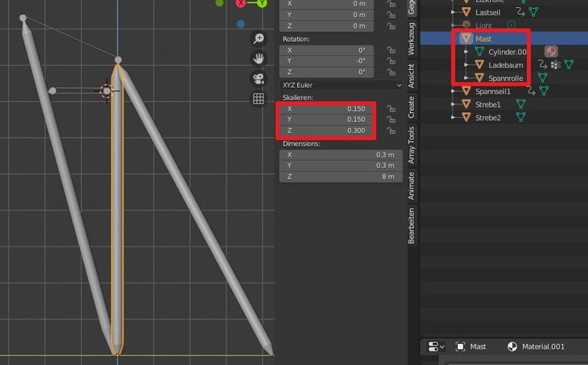Click the green mesh data icon of Lastseil

point(533,12)
